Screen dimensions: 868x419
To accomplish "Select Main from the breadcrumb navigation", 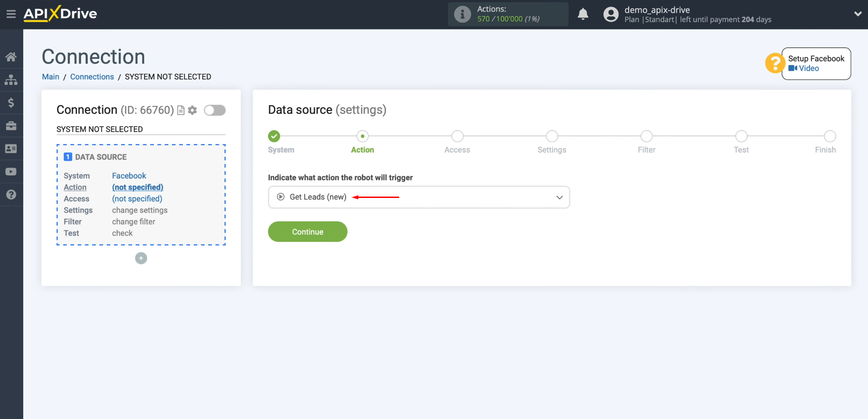I will click(50, 77).
